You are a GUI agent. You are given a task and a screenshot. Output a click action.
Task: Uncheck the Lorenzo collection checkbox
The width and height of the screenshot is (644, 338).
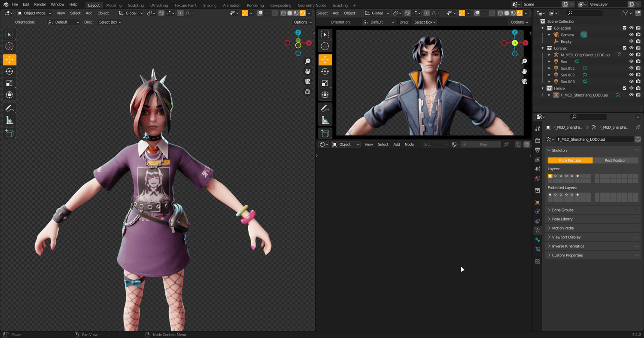[624, 48]
